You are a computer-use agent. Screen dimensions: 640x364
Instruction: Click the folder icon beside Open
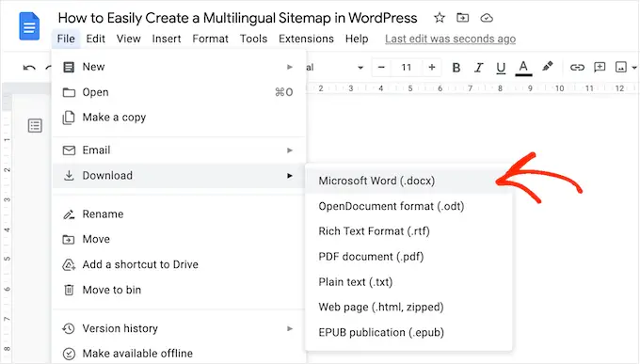tap(69, 92)
